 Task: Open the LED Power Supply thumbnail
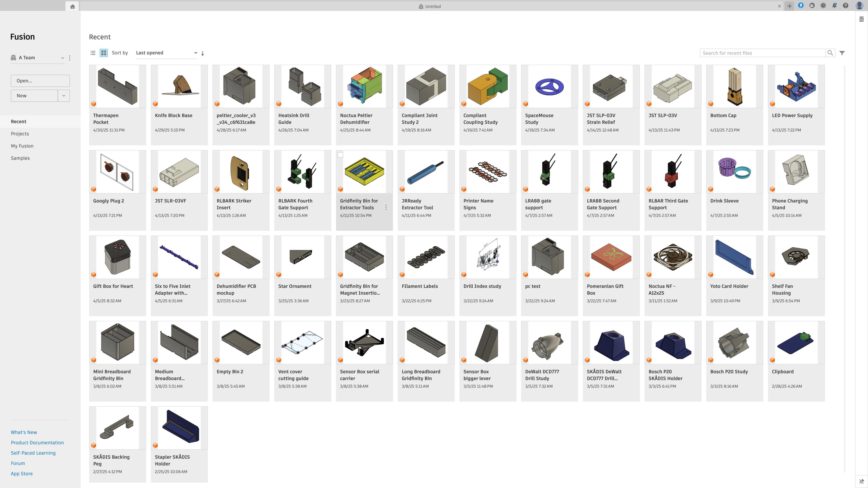[796, 87]
